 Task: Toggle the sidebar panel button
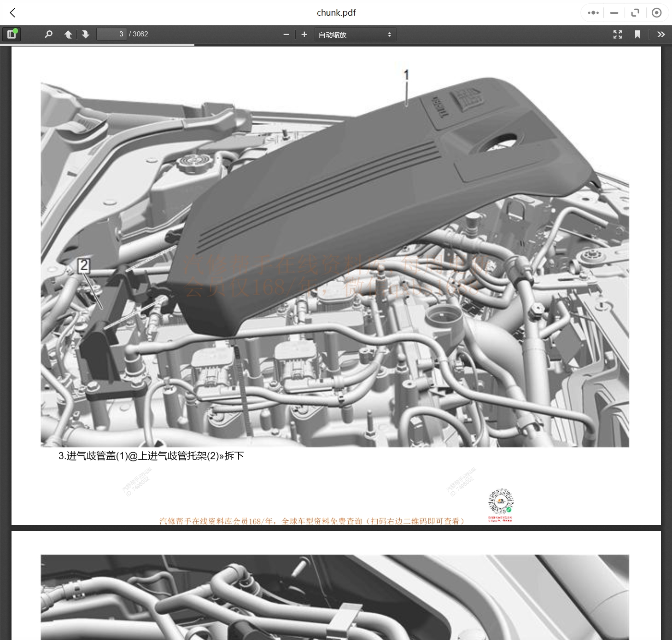coord(12,35)
